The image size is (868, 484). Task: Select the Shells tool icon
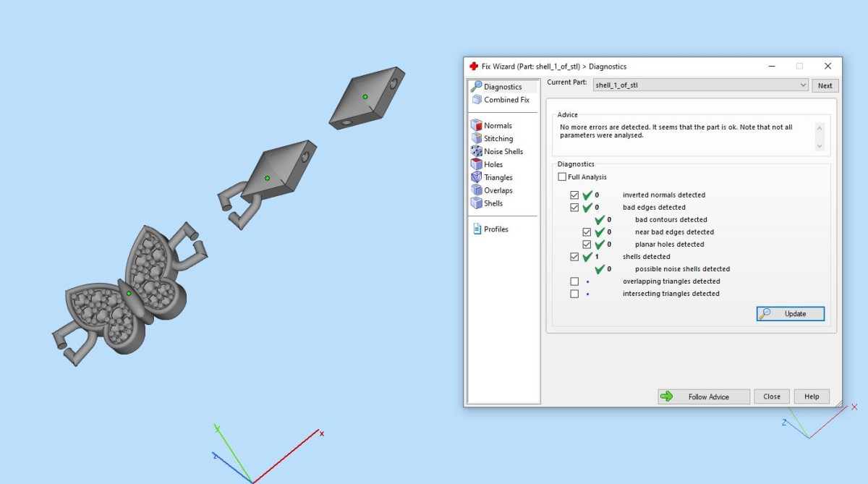point(477,203)
